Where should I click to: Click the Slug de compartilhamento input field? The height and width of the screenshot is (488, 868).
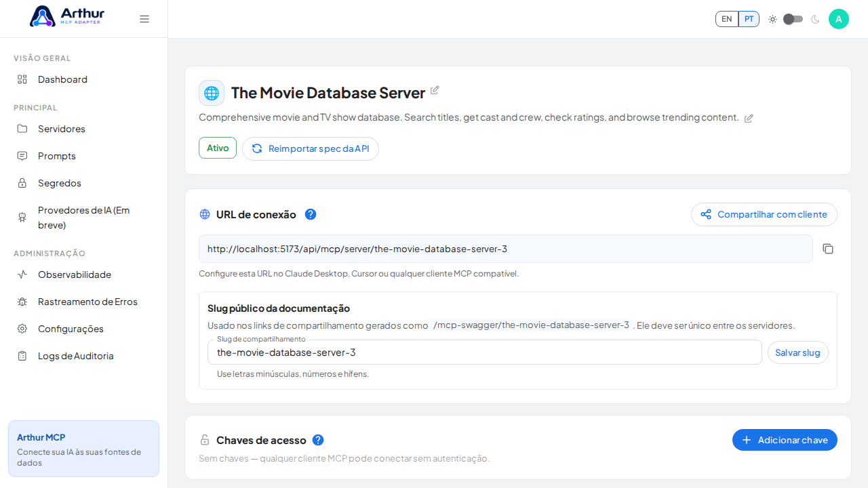(x=484, y=352)
